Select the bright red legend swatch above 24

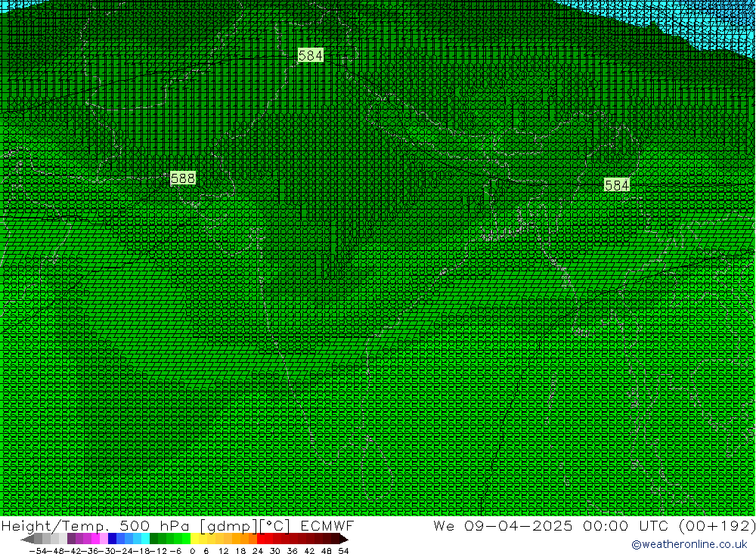(x=261, y=538)
